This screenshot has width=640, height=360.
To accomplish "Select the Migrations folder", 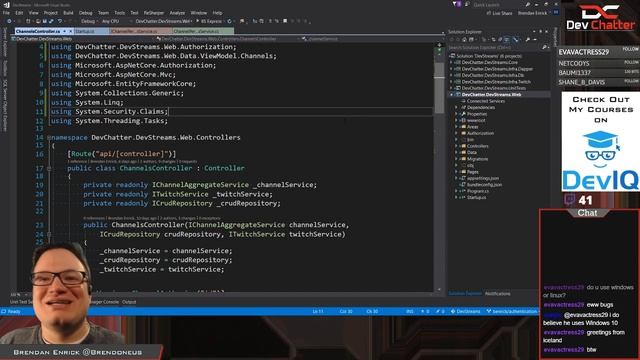I will coord(477,159).
